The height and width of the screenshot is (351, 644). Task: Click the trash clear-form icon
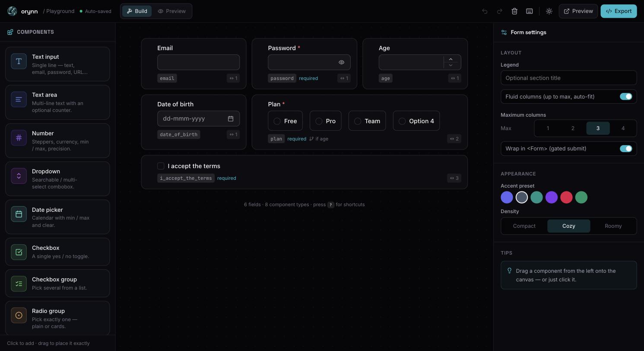[514, 11]
